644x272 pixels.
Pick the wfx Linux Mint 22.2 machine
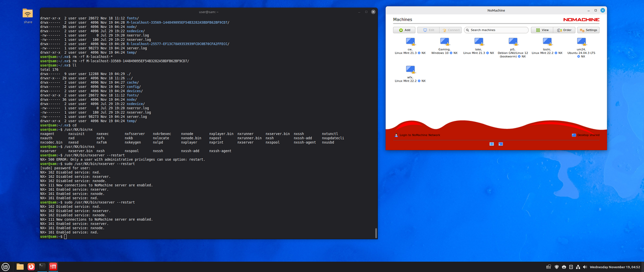(x=410, y=70)
